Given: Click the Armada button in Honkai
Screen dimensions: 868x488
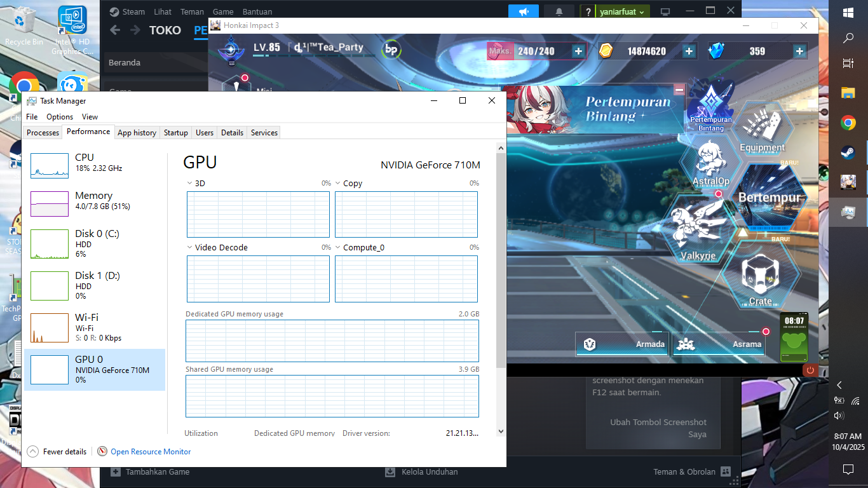Looking at the screenshot, I should tap(622, 344).
